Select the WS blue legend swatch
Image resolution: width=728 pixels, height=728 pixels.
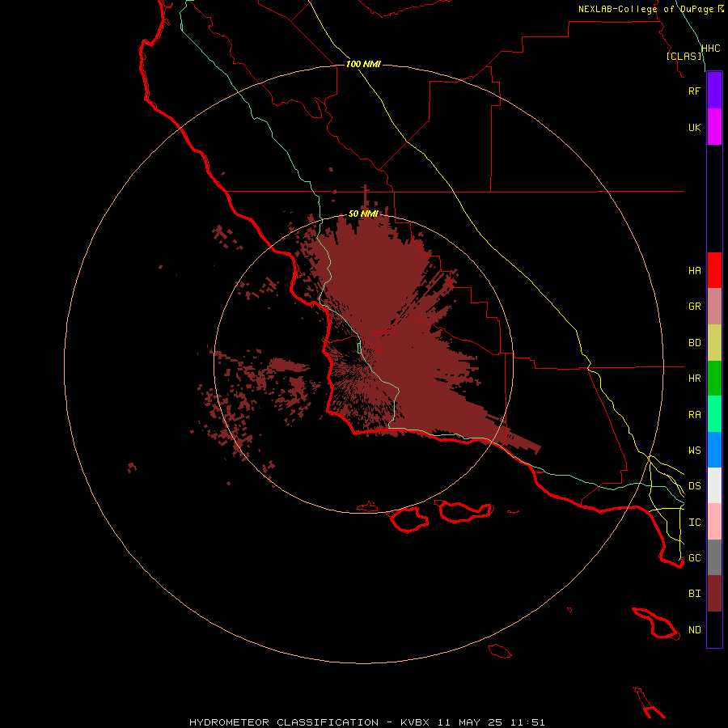pos(714,450)
